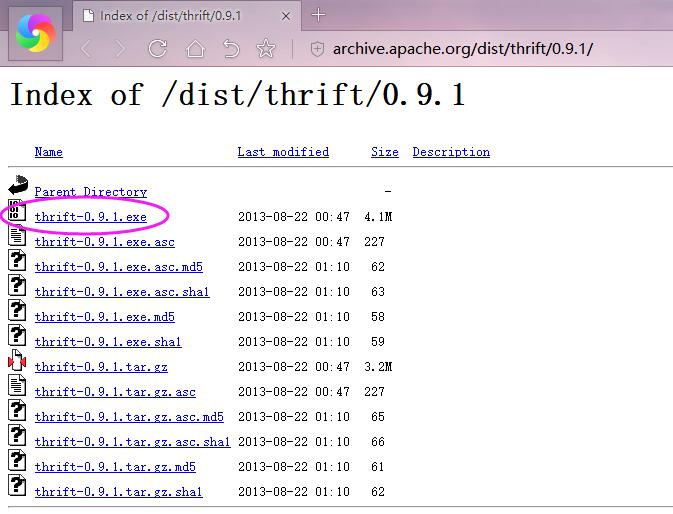This screenshot has width=673, height=514.
Task: Click the shield security icon in address bar
Action: [317, 49]
